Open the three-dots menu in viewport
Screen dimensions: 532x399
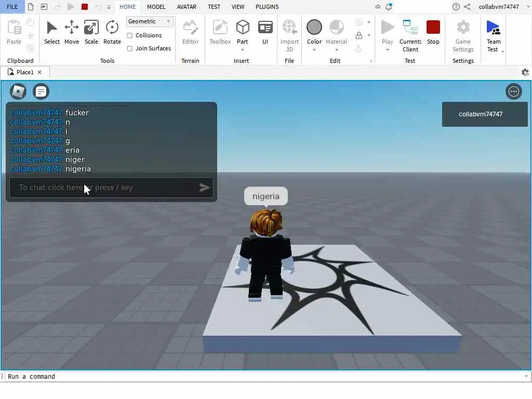(x=513, y=91)
